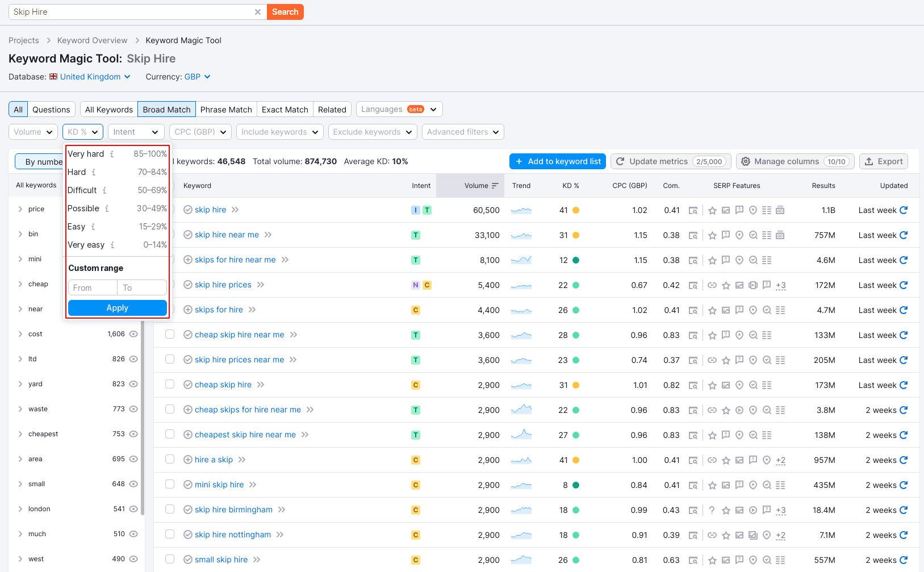The image size is (924, 572).
Task: Refresh metrics for skip hire near me
Action: point(904,235)
